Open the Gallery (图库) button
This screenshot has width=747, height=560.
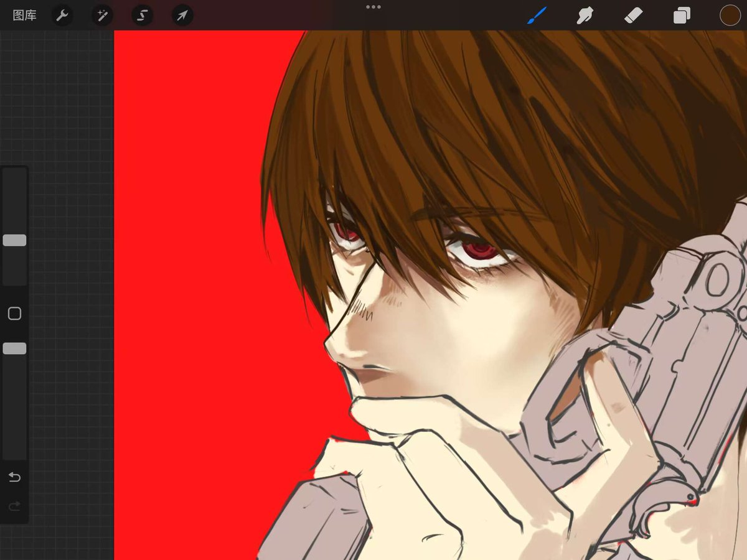pos(25,16)
